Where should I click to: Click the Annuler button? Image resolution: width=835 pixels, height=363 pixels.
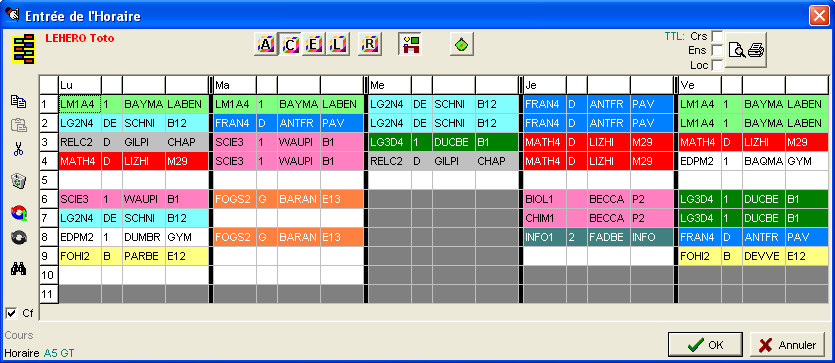[787, 345]
